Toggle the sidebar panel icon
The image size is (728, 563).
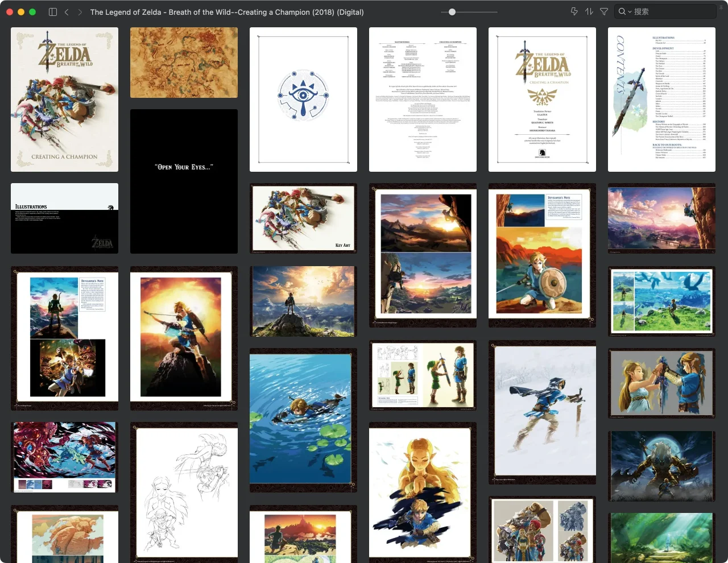tap(53, 12)
